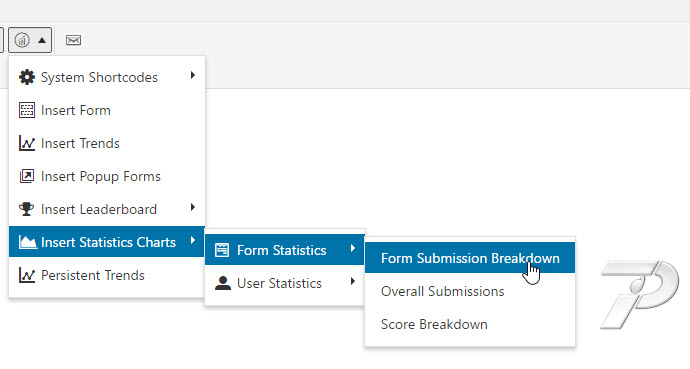The height and width of the screenshot is (369, 690).
Task: Click the area chart icon for Statistics Charts
Action: click(27, 242)
